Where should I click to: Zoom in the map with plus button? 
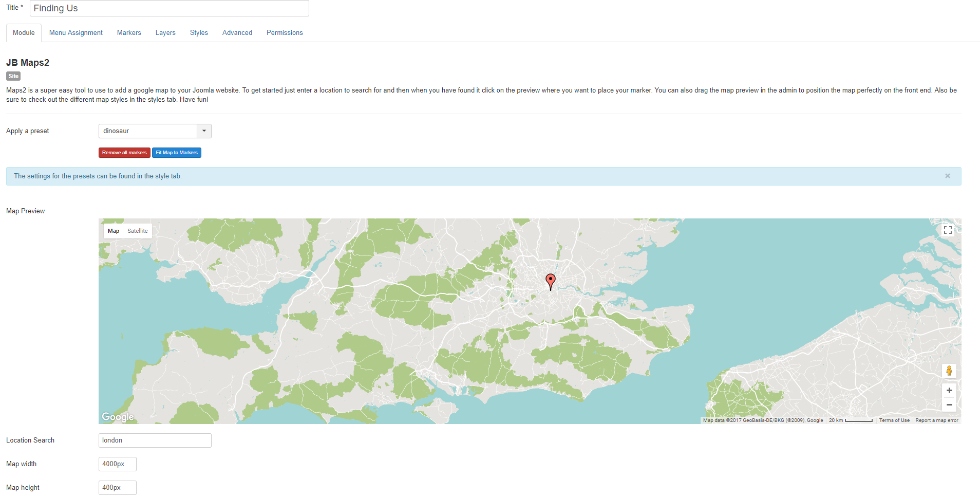(949, 391)
